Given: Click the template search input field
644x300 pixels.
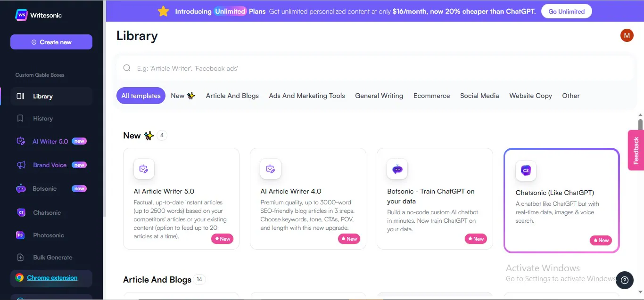Looking at the screenshot, I should coord(375,68).
